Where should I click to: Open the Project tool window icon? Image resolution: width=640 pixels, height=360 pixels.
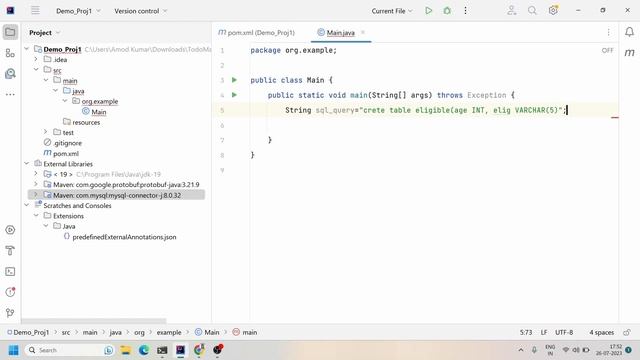coord(10,32)
